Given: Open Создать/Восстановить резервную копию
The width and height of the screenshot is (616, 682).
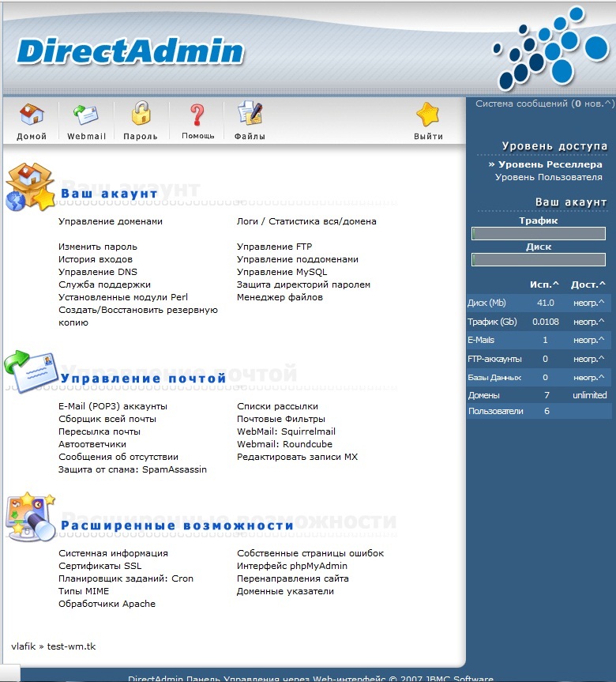Looking at the screenshot, I should [x=138, y=316].
